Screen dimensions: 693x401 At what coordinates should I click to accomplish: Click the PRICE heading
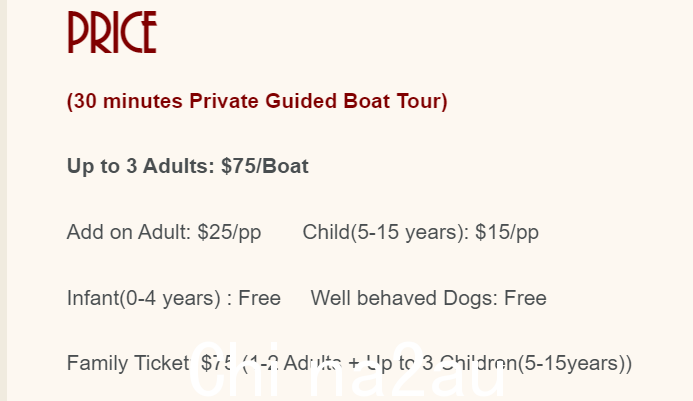coord(112,32)
